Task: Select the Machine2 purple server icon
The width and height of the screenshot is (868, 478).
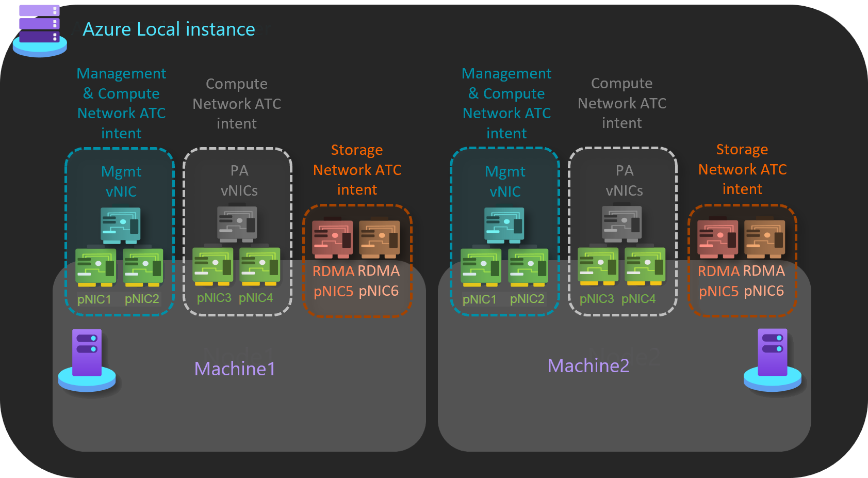Action: tap(772, 356)
